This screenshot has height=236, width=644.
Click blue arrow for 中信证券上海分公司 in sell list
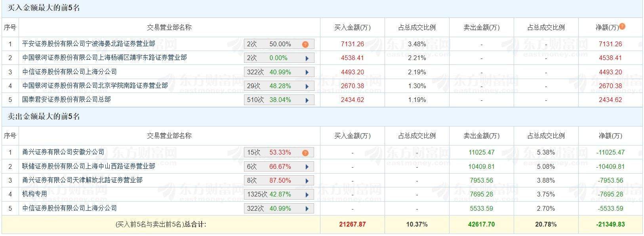pyautogui.click(x=307, y=209)
